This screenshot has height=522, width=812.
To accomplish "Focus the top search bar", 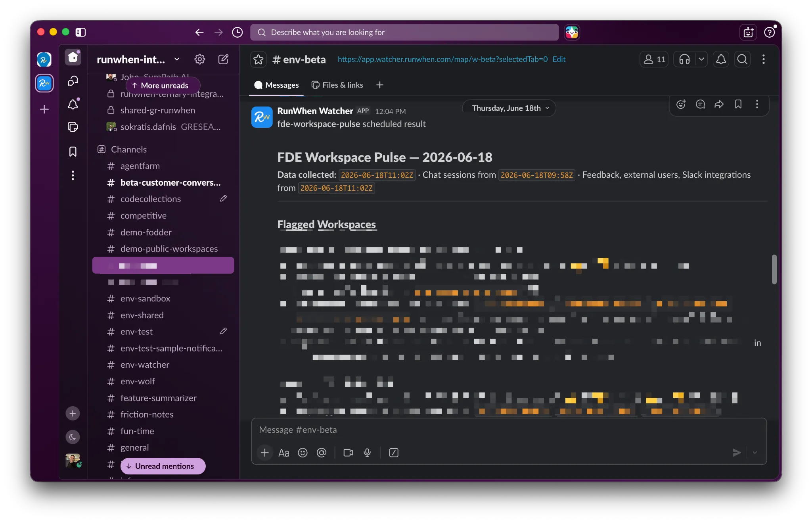I will pyautogui.click(x=404, y=32).
